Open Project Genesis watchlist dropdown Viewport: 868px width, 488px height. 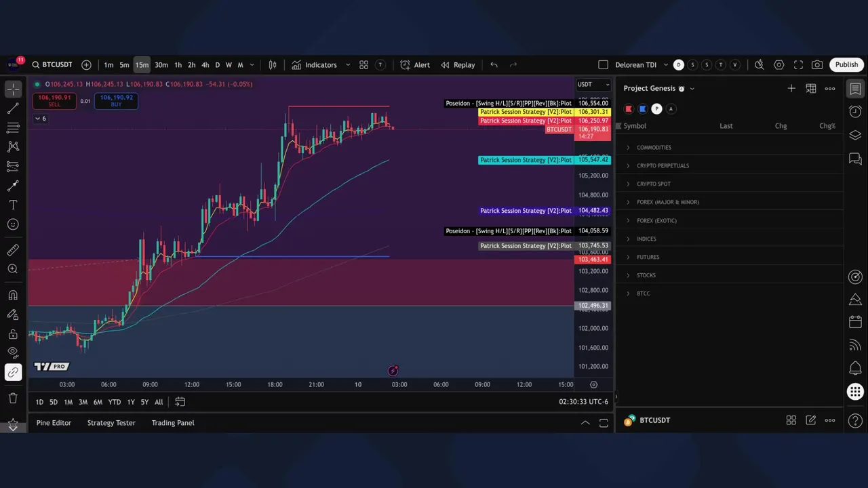click(x=659, y=88)
